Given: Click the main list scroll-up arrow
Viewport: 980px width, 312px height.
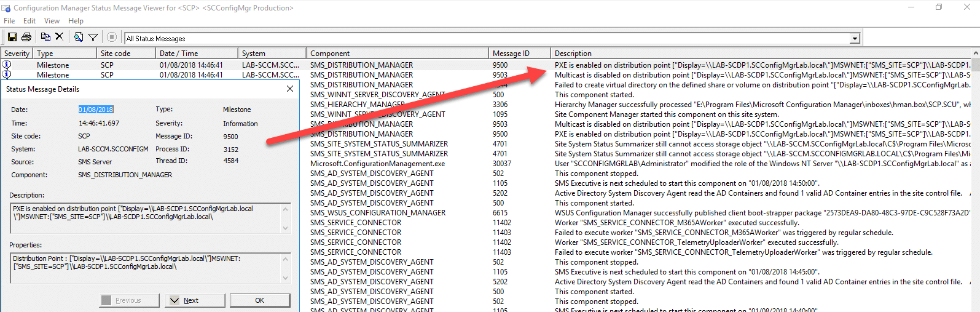Looking at the screenshot, I should 976,54.
